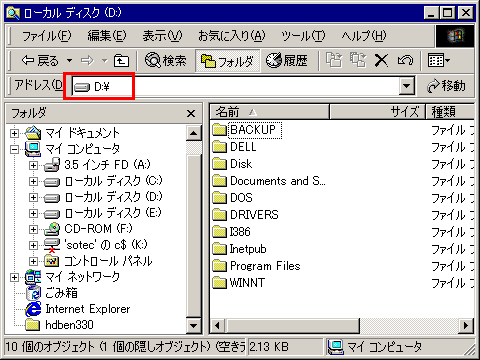Select the I386 folder
The height and width of the screenshot is (360, 480).
[232, 232]
